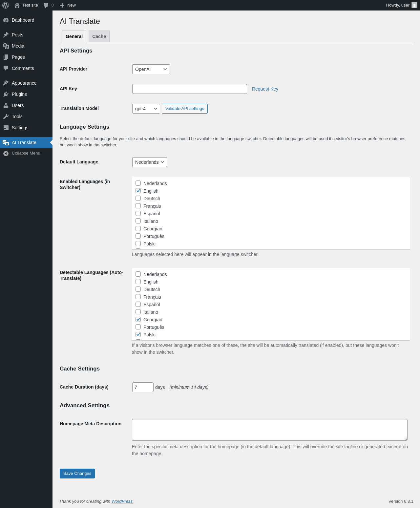Click the Posts pushpin icon
This screenshot has height=508, width=420.
coord(6,35)
